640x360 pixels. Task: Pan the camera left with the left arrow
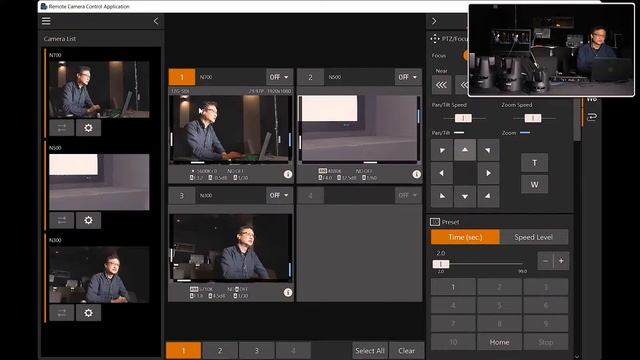(442, 173)
